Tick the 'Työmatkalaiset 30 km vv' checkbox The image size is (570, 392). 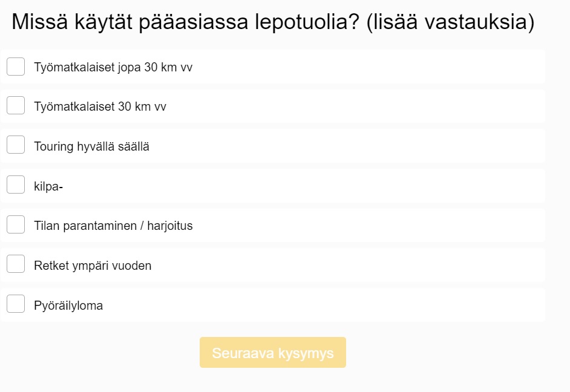(x=16, y=106)
